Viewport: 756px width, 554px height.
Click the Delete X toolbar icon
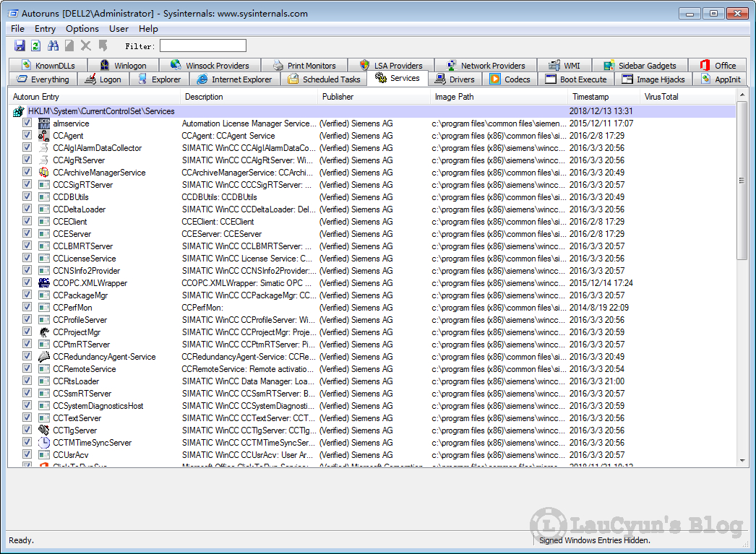point(86,46)
